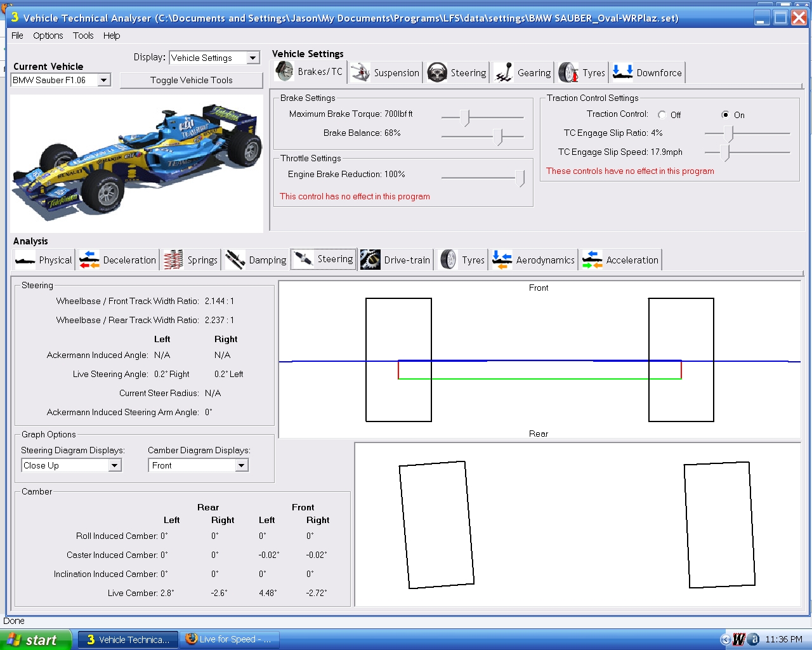Click the Gearing gear stick icon

504,72
